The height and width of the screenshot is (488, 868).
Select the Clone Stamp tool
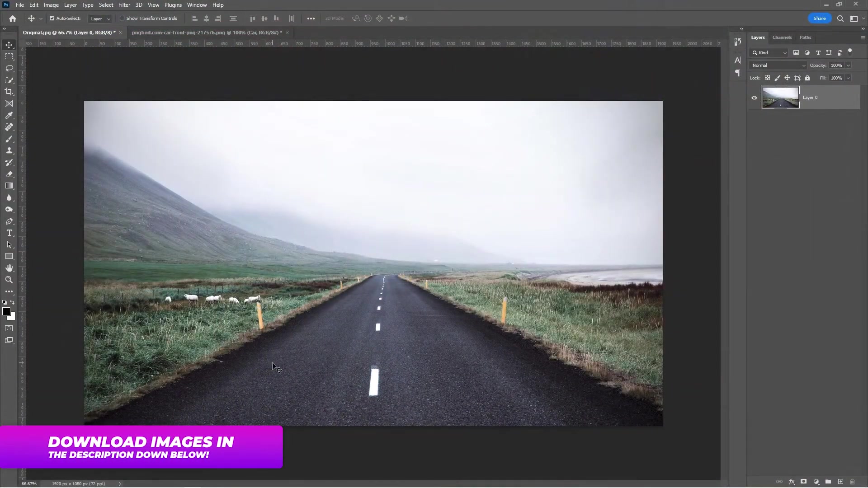coord(9,150)
